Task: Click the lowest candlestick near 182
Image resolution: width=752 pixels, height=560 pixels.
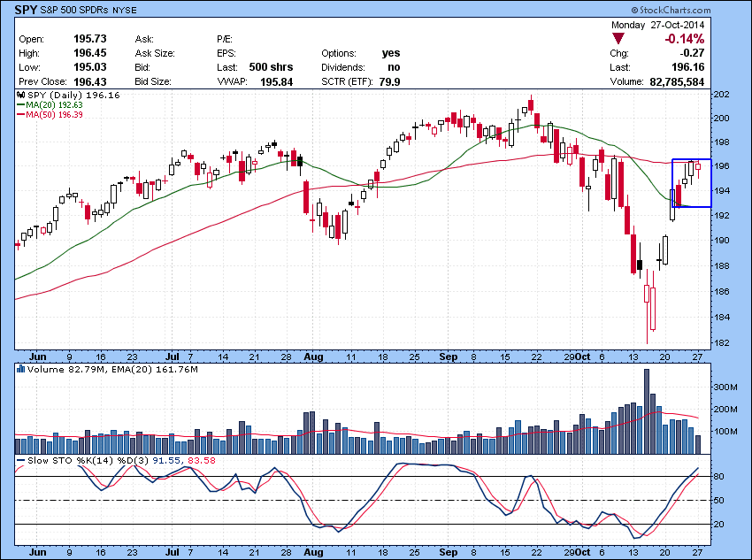Action: [647, 307]
